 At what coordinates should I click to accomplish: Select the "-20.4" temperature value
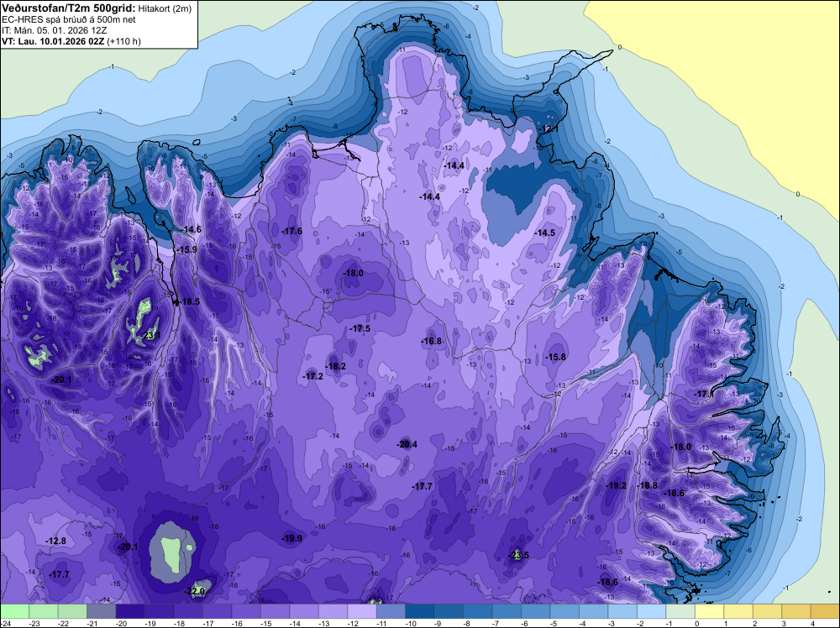point(407,444)
